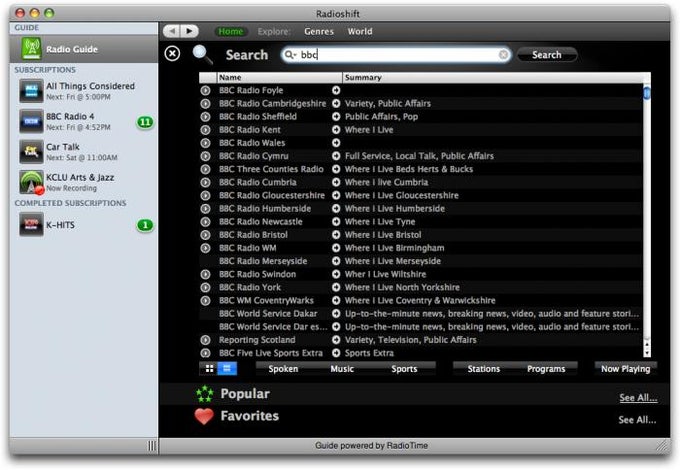Expand the Popular section

tap(245, 394)
